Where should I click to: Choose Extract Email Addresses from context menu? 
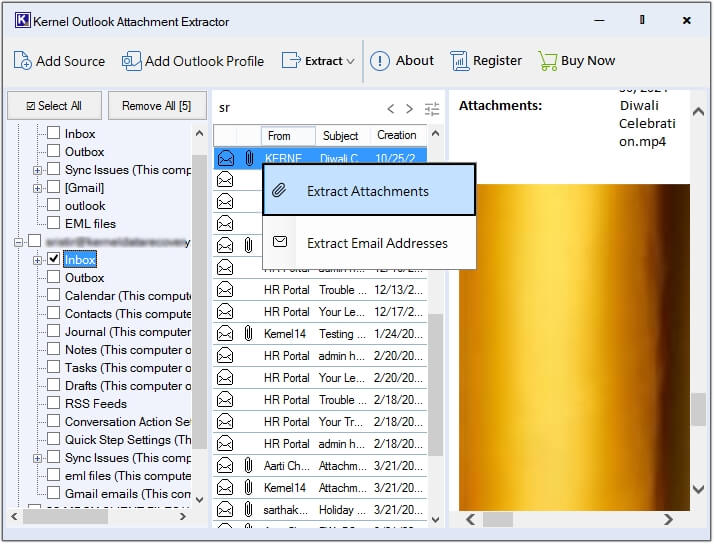click(369, 243)
